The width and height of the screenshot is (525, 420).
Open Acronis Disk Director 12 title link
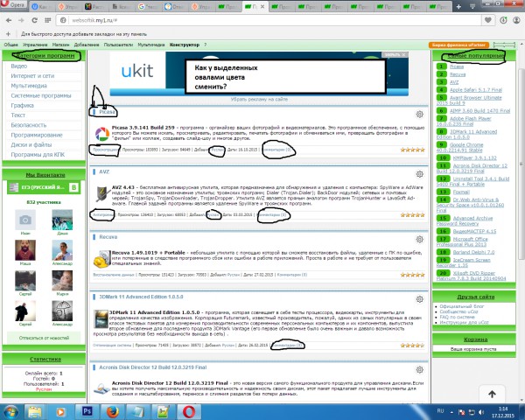[x=152, y=367]
